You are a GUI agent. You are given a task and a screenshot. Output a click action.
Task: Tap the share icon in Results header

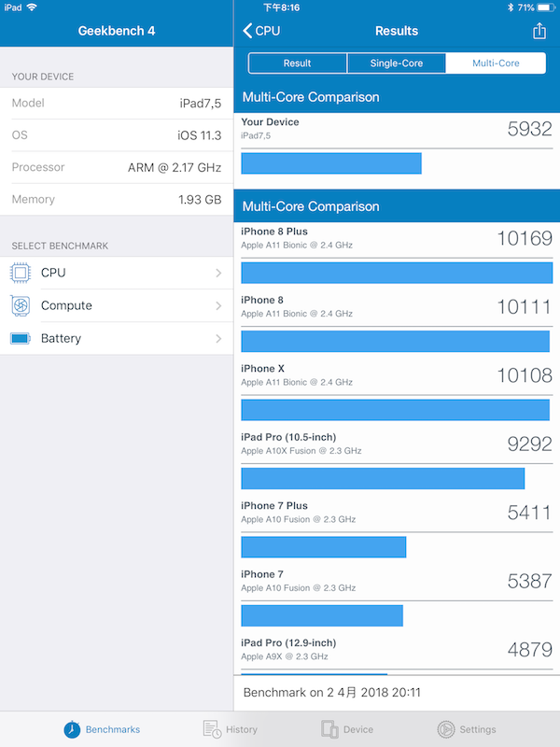539,31
